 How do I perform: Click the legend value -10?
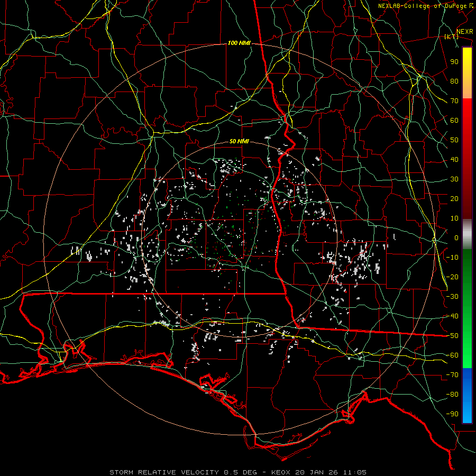(452, 258)
